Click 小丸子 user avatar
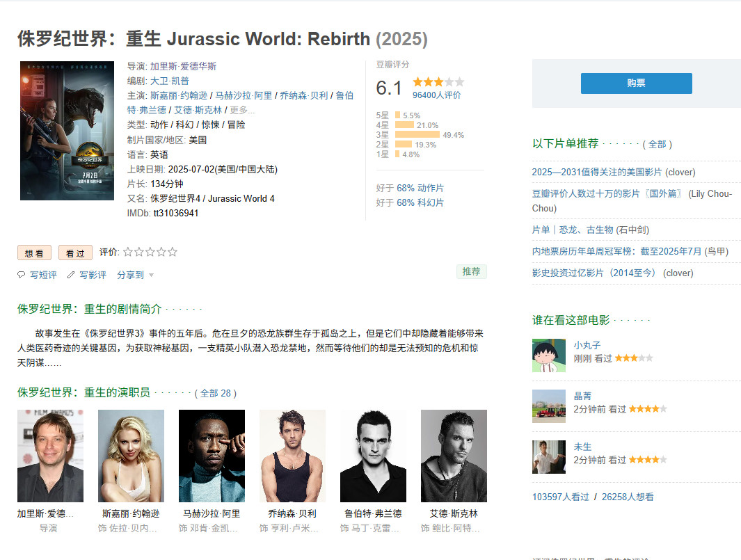Image resolution: width=741 pixels, height=560 pixels. (548, 355)
